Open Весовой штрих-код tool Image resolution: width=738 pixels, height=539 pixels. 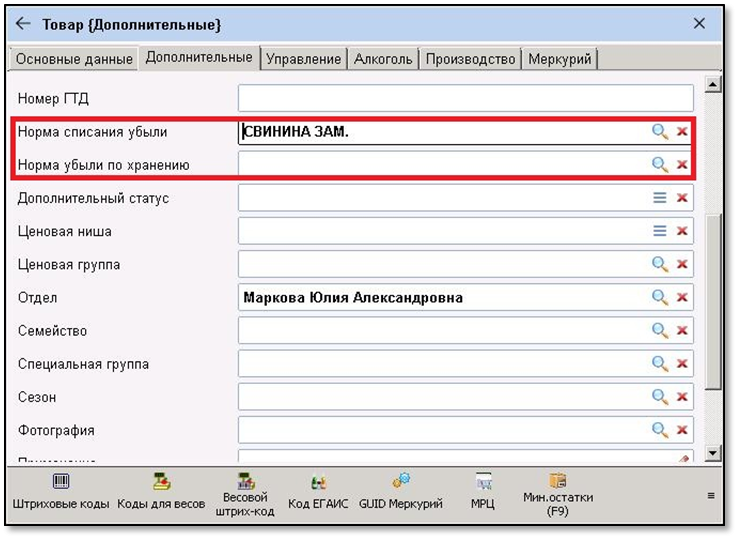(244, 494)
